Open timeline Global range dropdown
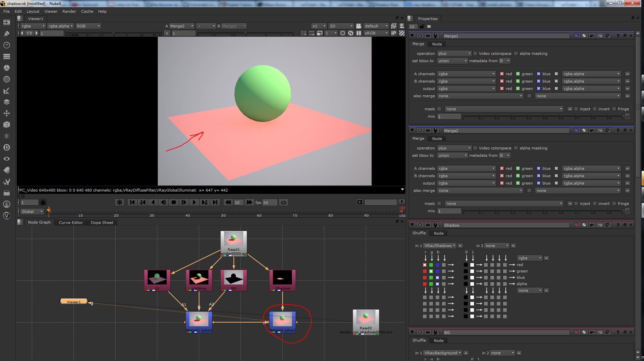The image size is (644, 361). tap(32, 212)
